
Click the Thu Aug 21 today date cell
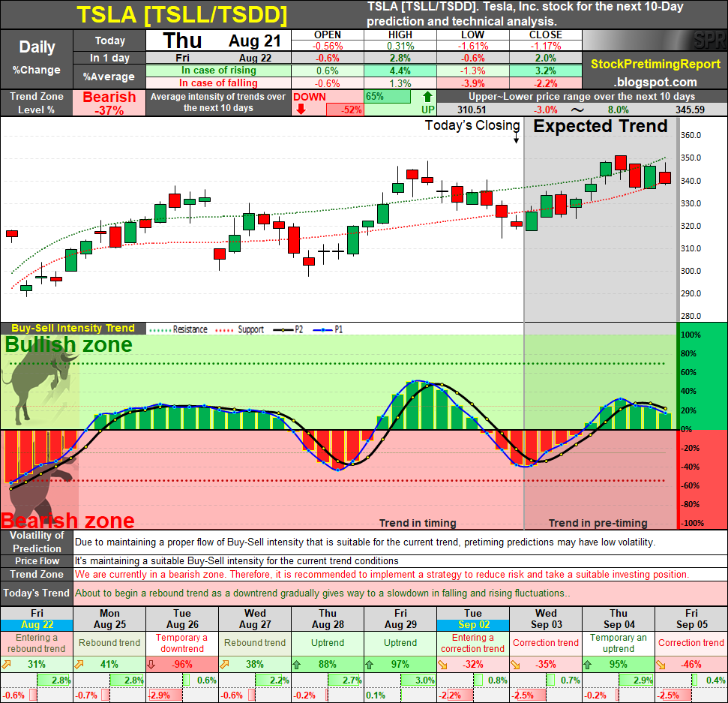(x=219, y=41)
